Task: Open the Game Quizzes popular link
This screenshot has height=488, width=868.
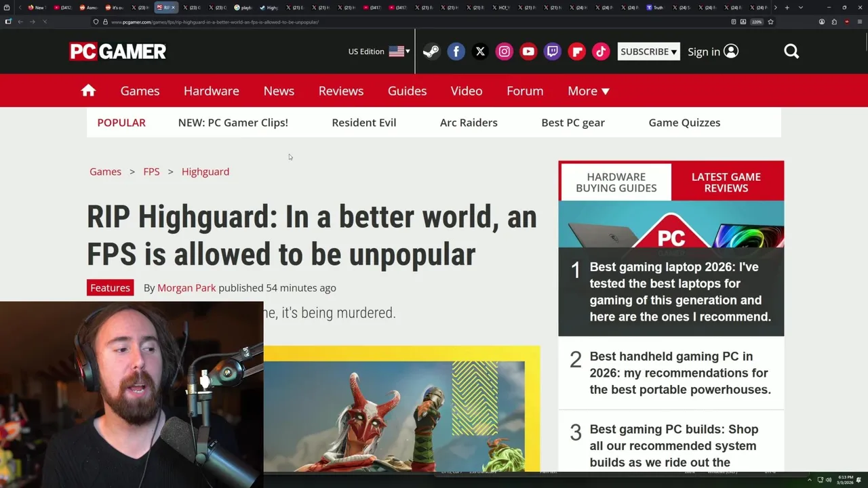Action: point(684,123)
